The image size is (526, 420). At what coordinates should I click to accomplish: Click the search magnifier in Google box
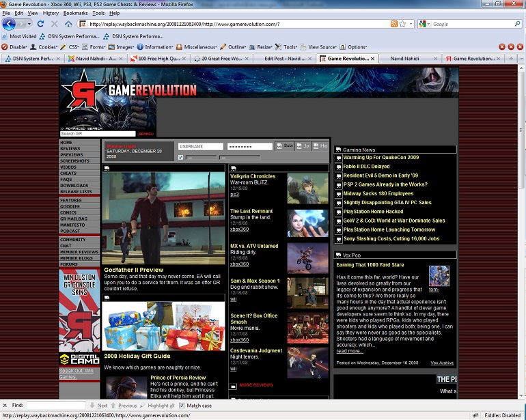517,24
